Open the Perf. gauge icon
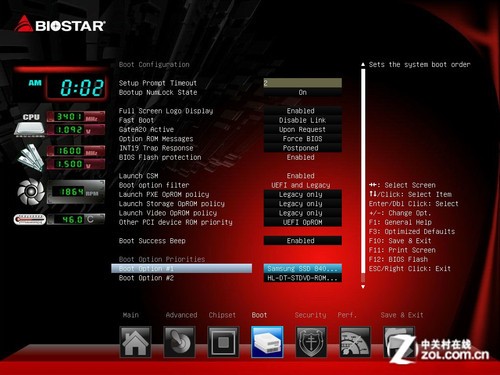Screen dimensions: 500x375 (x=355, y=342)
